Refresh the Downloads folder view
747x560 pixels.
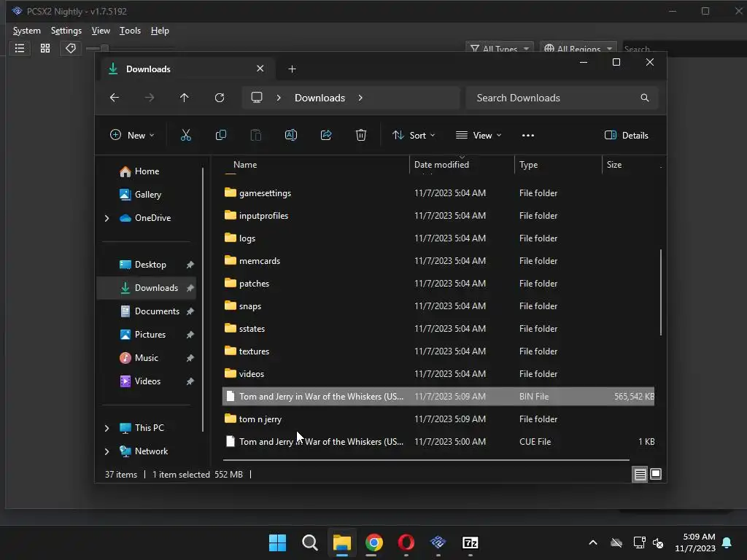click(220, 98)
